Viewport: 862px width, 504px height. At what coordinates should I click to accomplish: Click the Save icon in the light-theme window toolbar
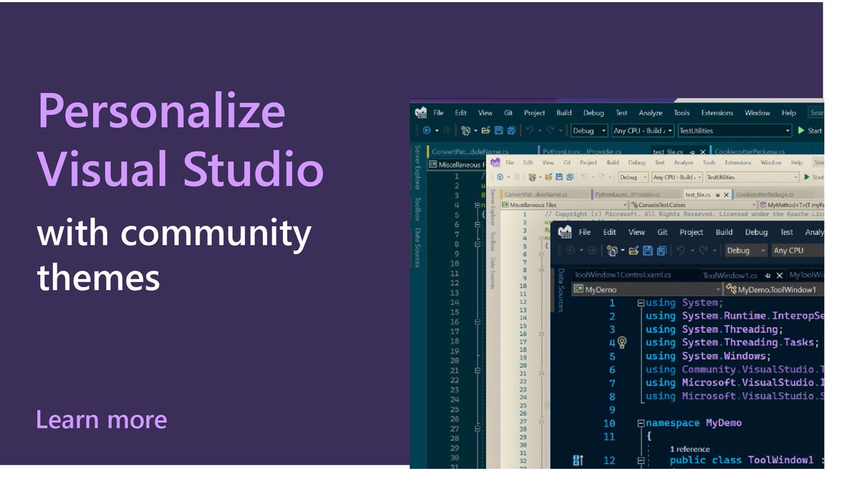coord(559,177)
